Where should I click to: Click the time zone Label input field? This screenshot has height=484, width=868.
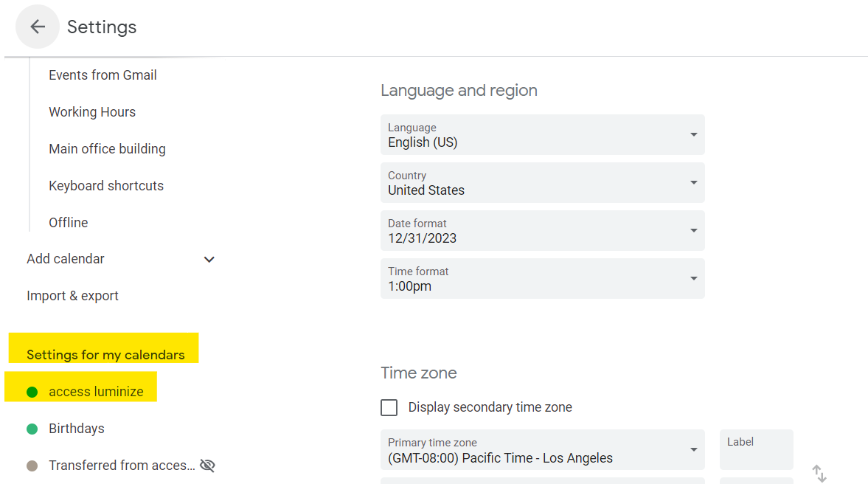756,452
